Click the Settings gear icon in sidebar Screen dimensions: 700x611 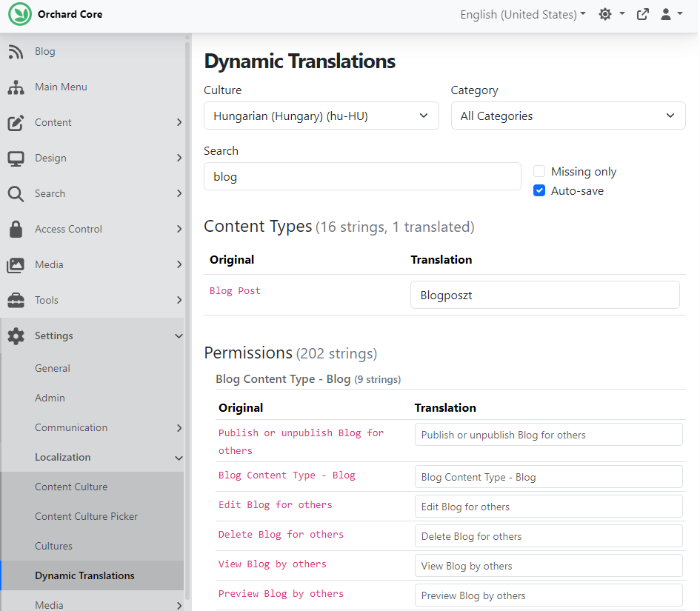click(x=16, y=335)
